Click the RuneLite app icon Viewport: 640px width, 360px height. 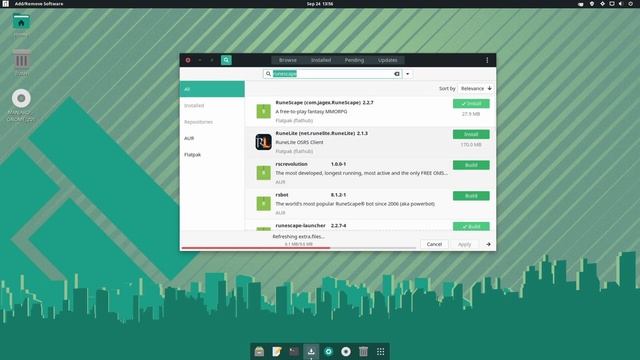[x=263, y=142]
